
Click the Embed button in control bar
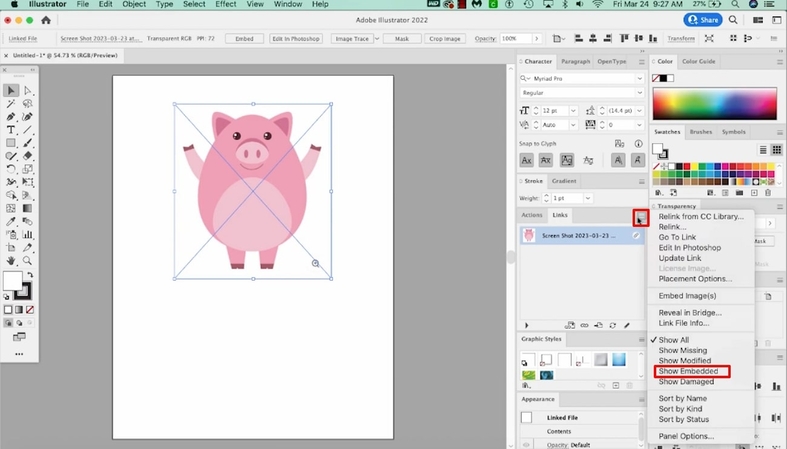coord(244,39)
